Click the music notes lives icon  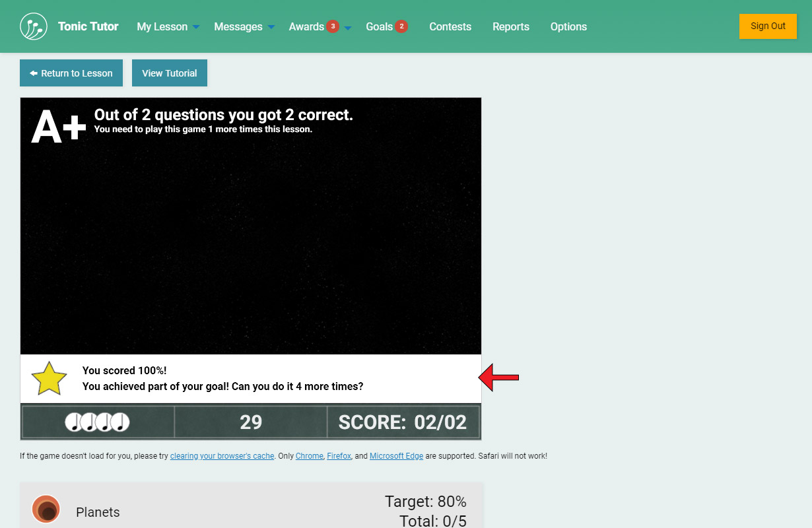tap(98, 422)
